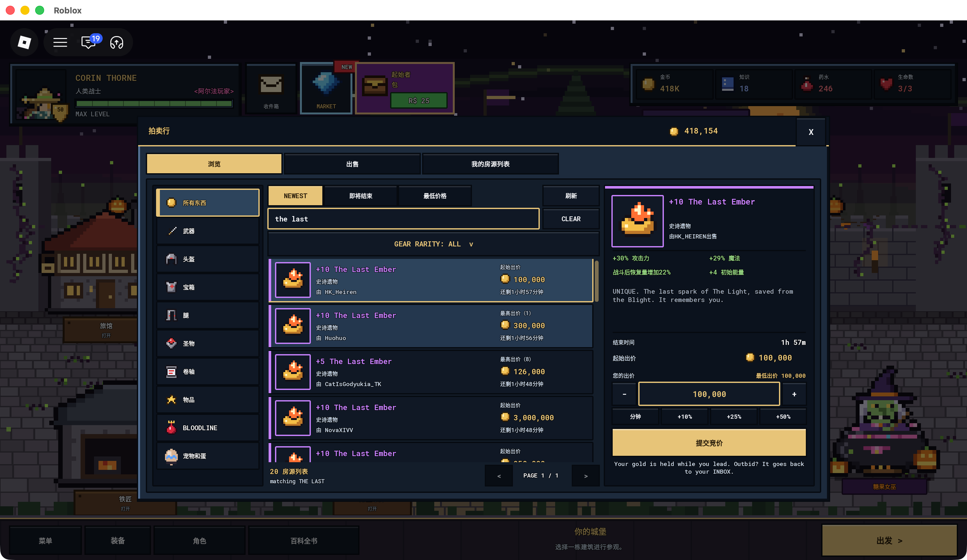Open the 装备 equipment button
This screenshot has height=560, width=967.
(117, 541)
